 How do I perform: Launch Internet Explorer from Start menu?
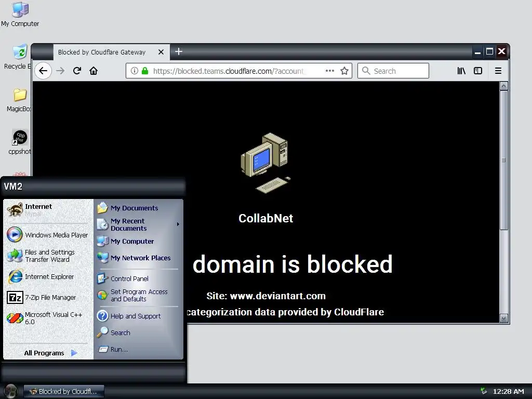(47, 276)
